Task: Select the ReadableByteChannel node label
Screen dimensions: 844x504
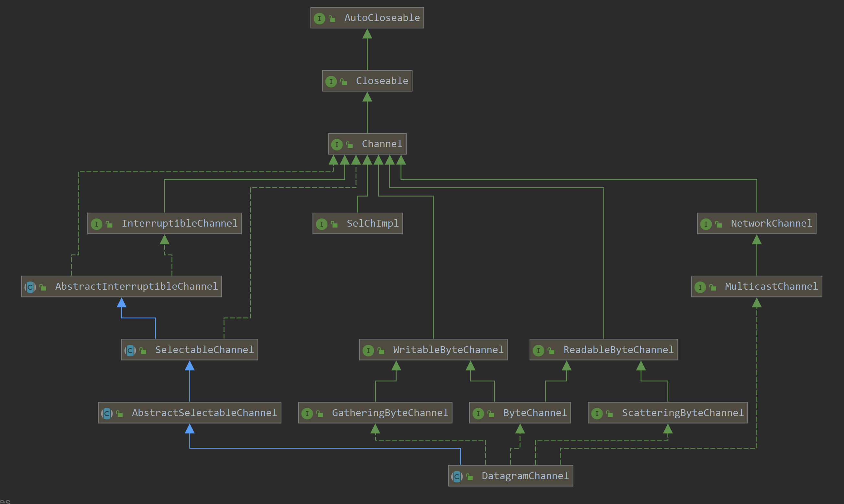Action: tap(618, 350)
